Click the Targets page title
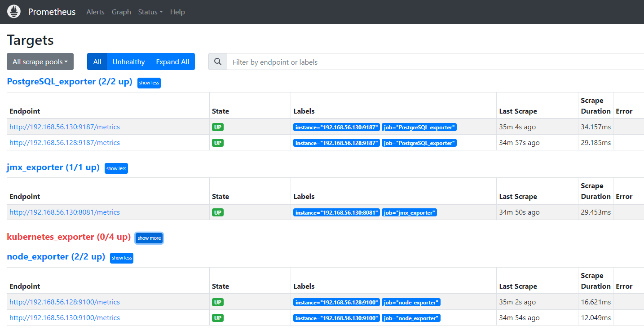Screen dimensions: 644x330 tap(30, 40)
